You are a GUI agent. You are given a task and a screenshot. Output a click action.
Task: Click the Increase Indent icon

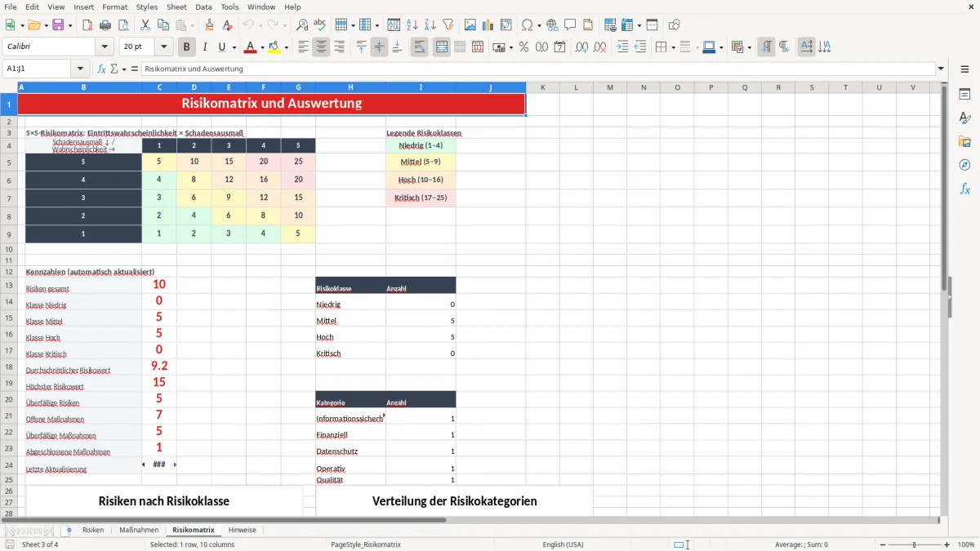coord(622,47)
